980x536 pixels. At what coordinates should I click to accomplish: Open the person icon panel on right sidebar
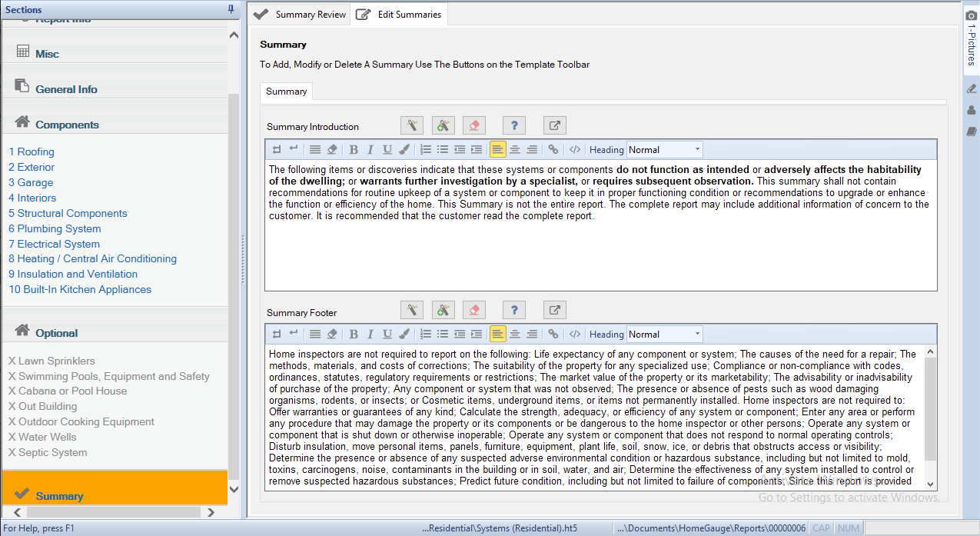[x=972, y=110]
